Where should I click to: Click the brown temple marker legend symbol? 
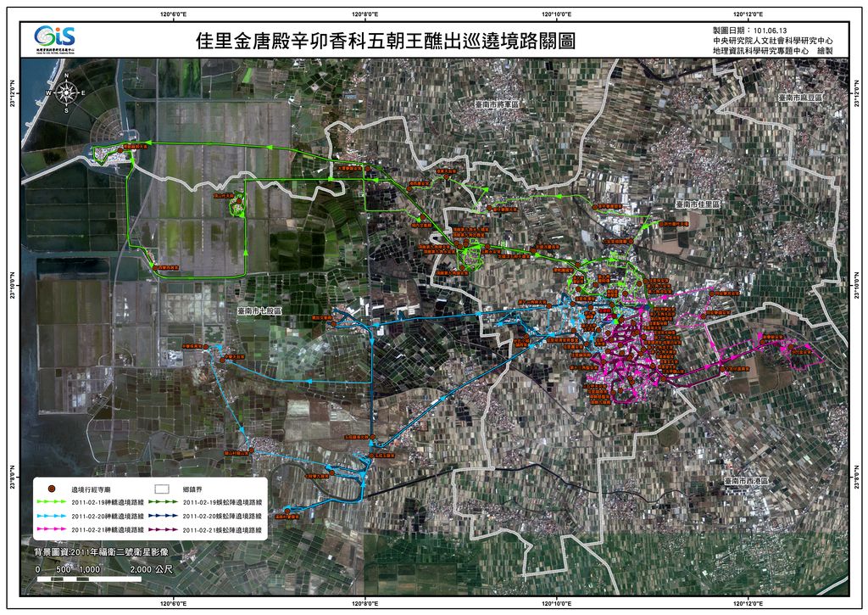tap(51, 489)
